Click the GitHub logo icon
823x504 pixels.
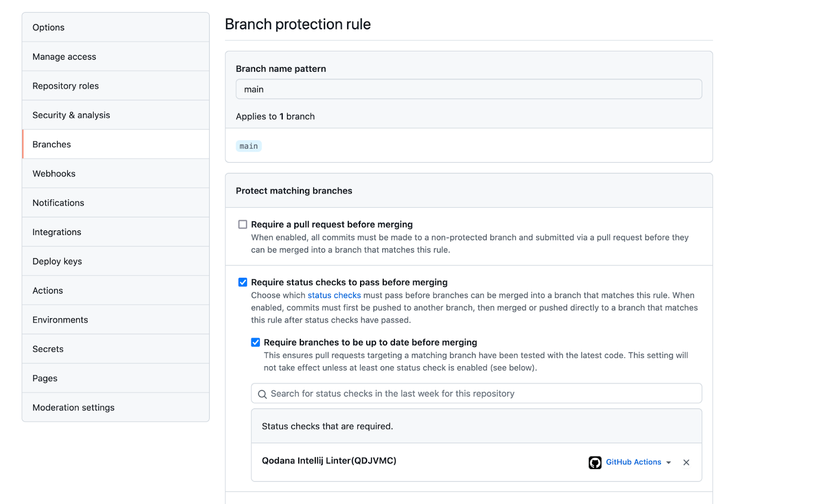click(x=595, y=462)
